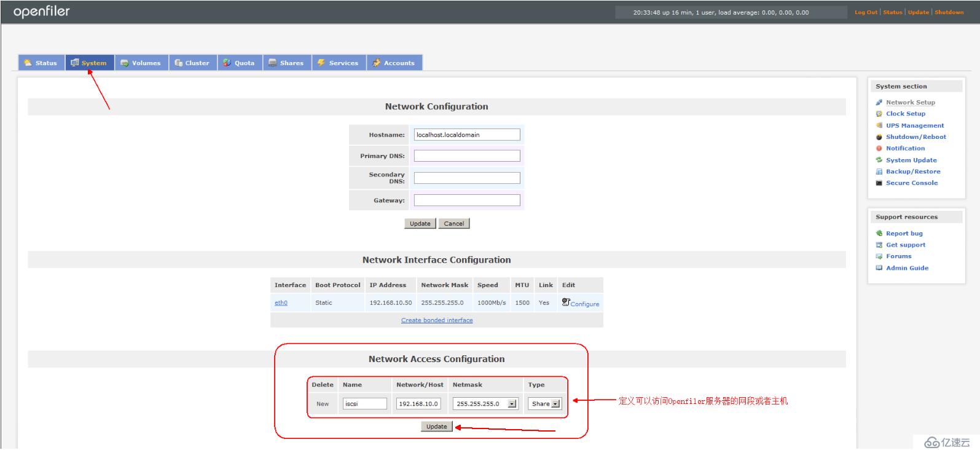Viewport: 980px width, 450px height.
Task: Open Network Setup link
Action: 911,103
